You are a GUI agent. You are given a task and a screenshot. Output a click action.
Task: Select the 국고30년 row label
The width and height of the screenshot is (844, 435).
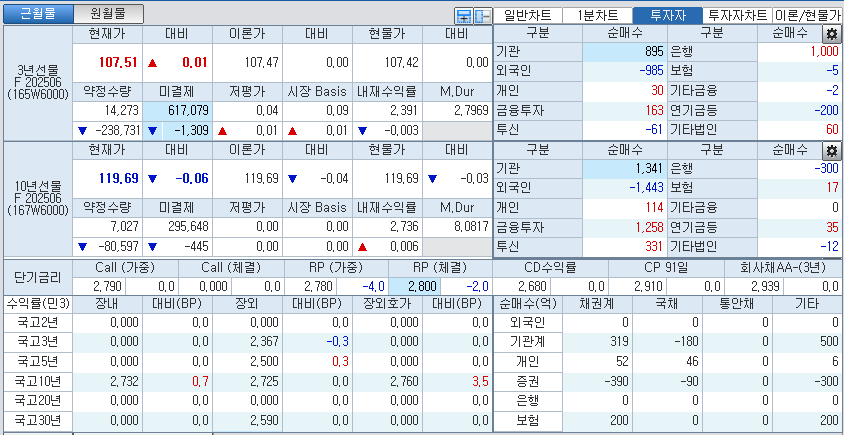pos(38,421)
